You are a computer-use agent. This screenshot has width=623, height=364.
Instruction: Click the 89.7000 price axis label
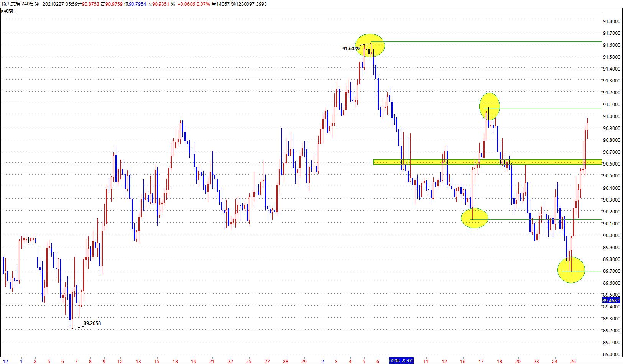(611, 271)
